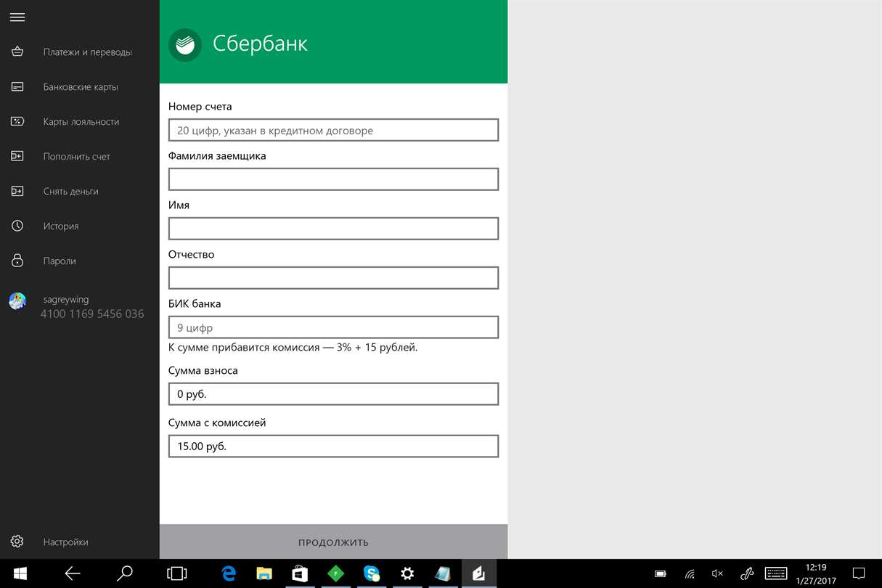Click the sagreywing account name
The width and height of the screenshot is (882, 588).
pyautogui.click(x=66, y=299)
